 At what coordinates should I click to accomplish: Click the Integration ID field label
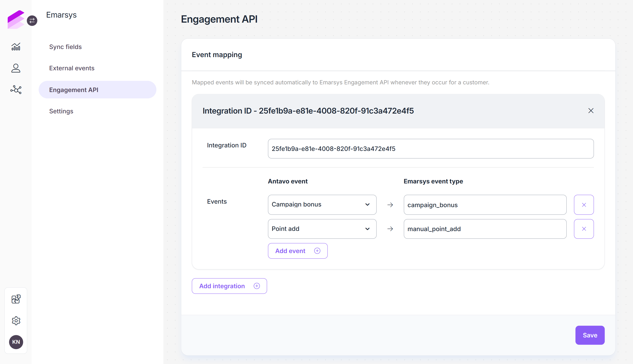coord(227,145)
